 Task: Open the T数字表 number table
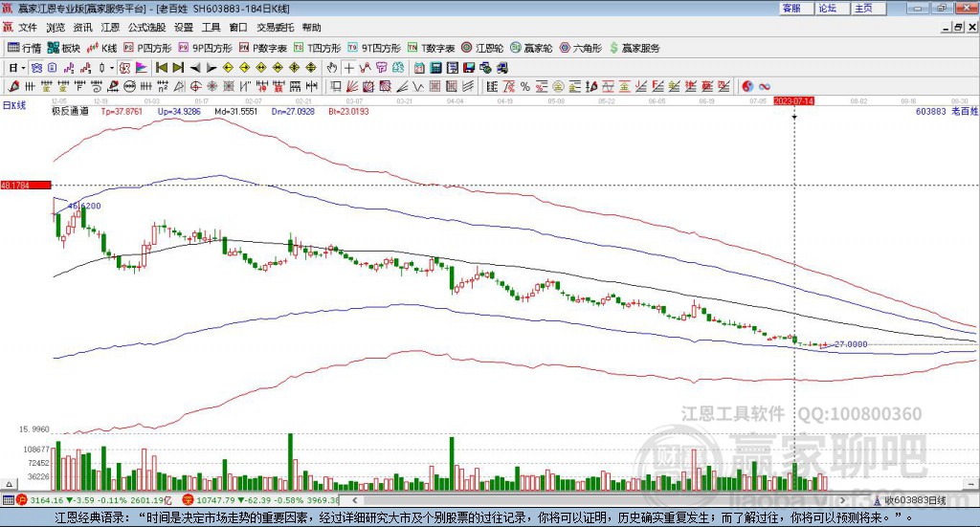[x=431, y=48]
